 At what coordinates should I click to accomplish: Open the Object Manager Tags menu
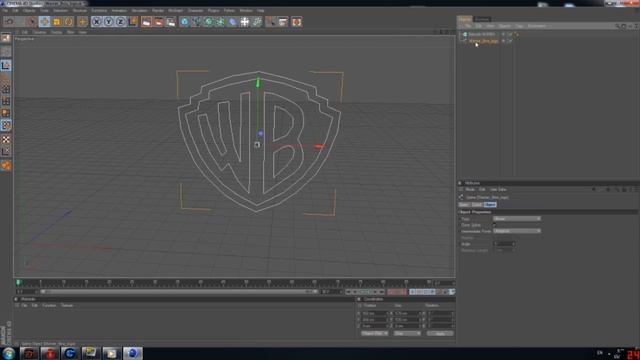pyautogui.click(x=519, y=26)
